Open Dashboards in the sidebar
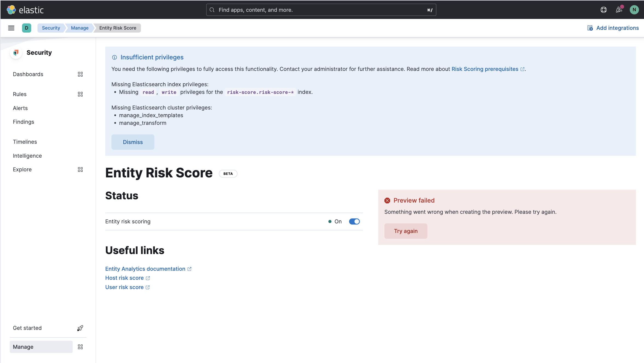The width and height of the screenshot is (644, 363). [28, 74]
